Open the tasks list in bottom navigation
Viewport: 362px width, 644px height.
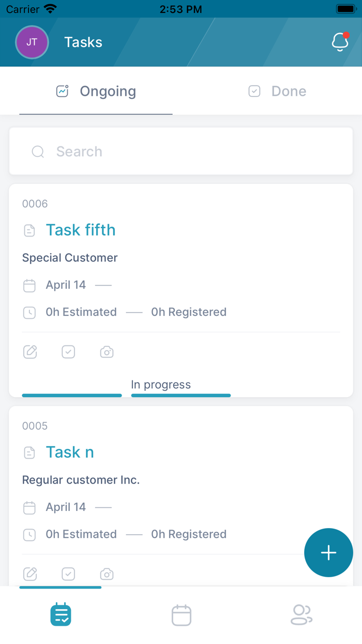point(61,614)
